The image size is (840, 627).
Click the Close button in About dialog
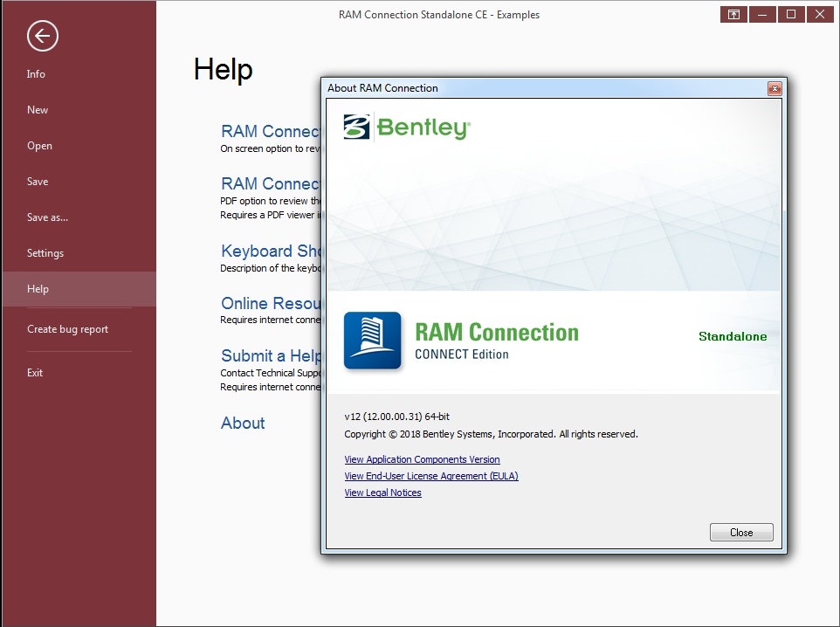(741, 532)
